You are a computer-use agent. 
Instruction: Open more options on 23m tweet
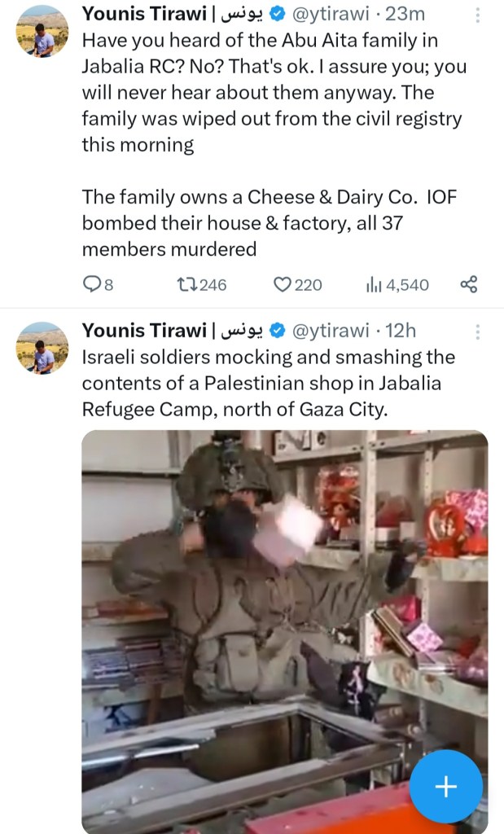477,15
